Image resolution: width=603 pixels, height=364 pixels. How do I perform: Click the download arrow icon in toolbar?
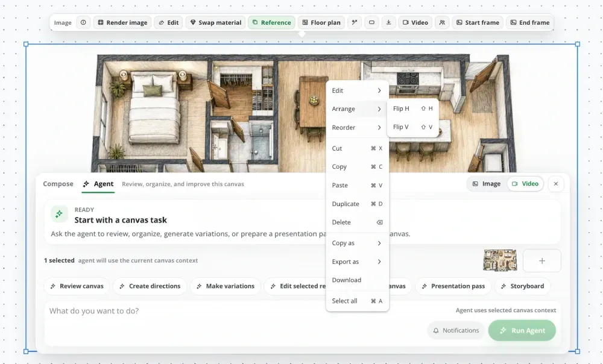pos(388,22)
